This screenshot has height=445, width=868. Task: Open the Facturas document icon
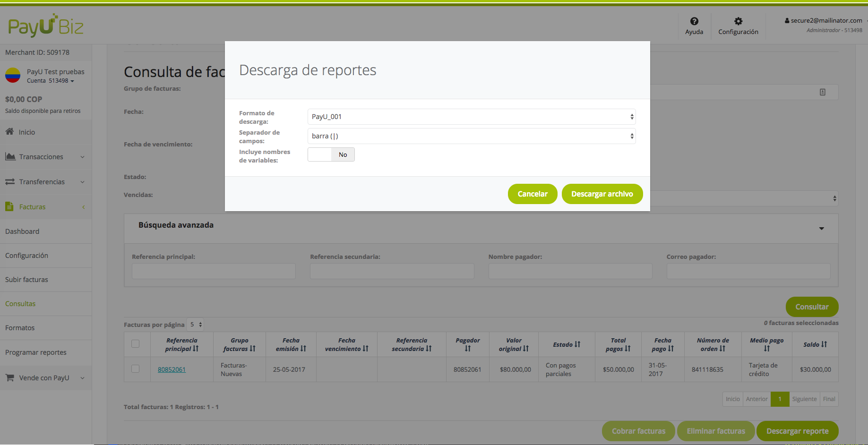pos(9,206)
